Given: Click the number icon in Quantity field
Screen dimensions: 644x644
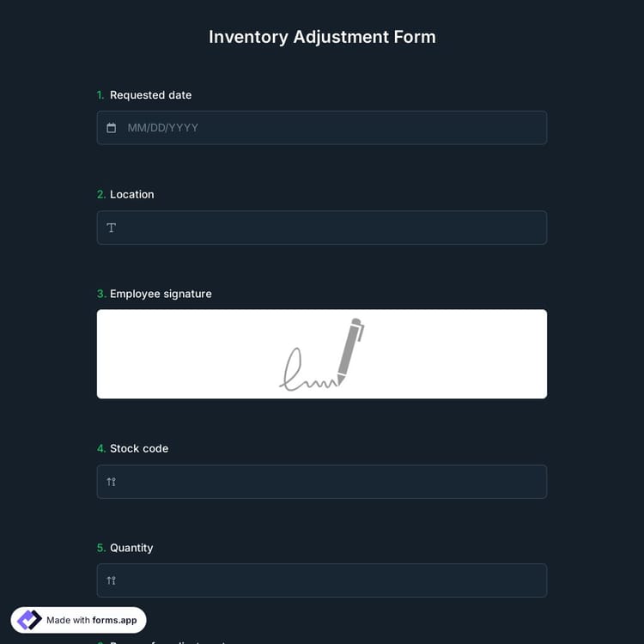Looking at the screenshot, I should click(x=111, y=580).
